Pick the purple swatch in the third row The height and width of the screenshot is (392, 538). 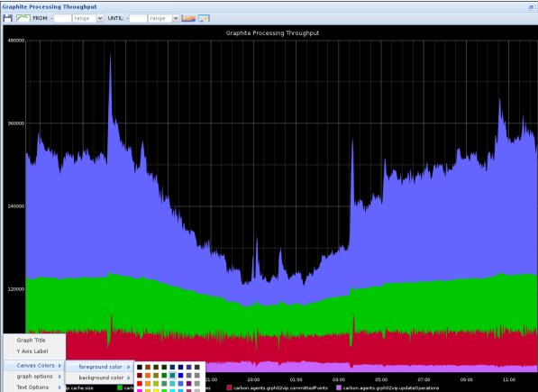click(188, 383)
